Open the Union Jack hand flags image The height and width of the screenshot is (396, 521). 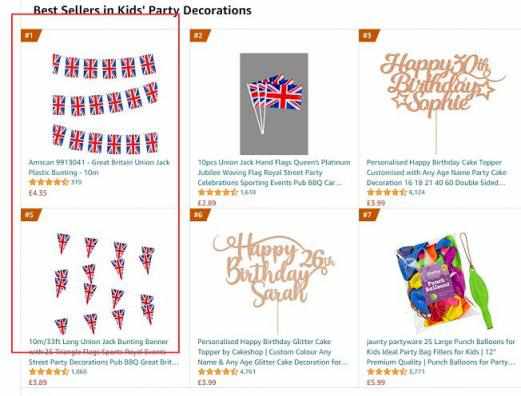coord(274,104)
